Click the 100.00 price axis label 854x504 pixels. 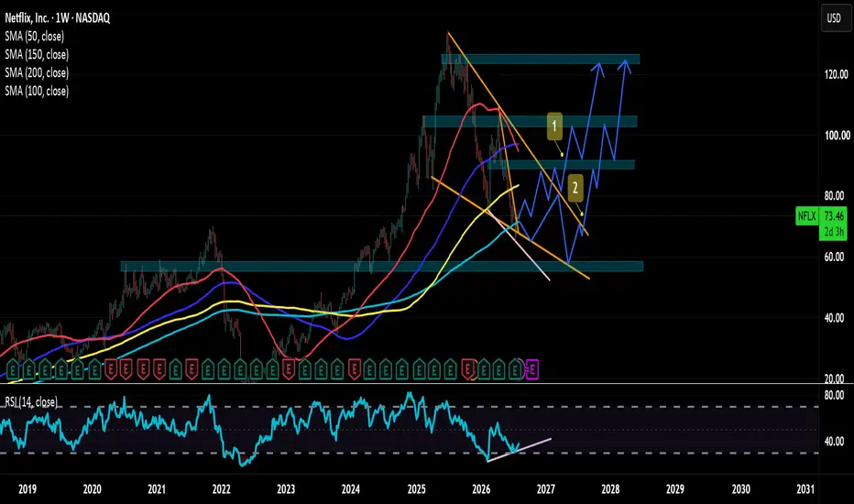pyautogui.click(x=837, y=136)
